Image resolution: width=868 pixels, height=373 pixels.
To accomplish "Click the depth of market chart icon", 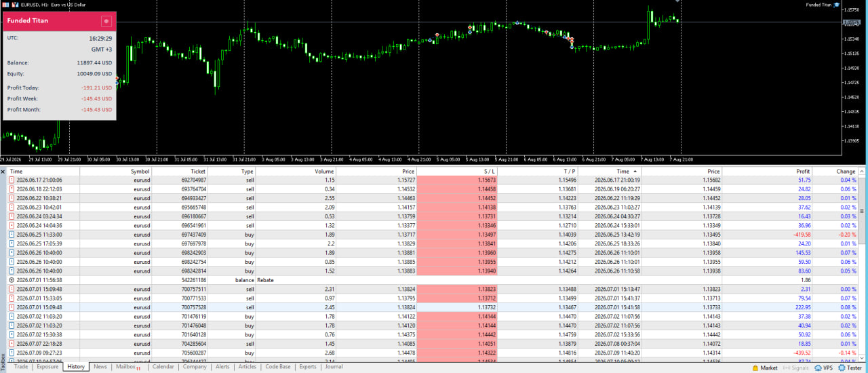I will (15, 4).
